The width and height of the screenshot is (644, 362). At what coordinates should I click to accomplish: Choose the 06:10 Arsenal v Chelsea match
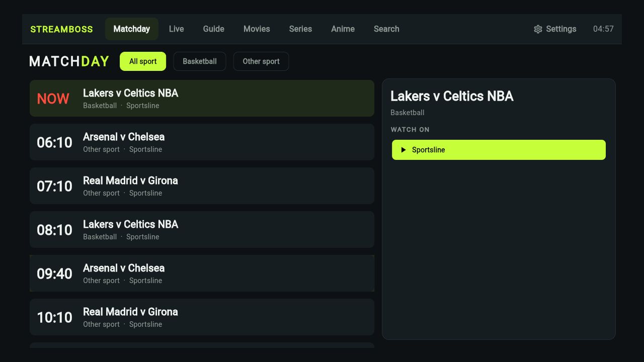[x=202, y=142]
